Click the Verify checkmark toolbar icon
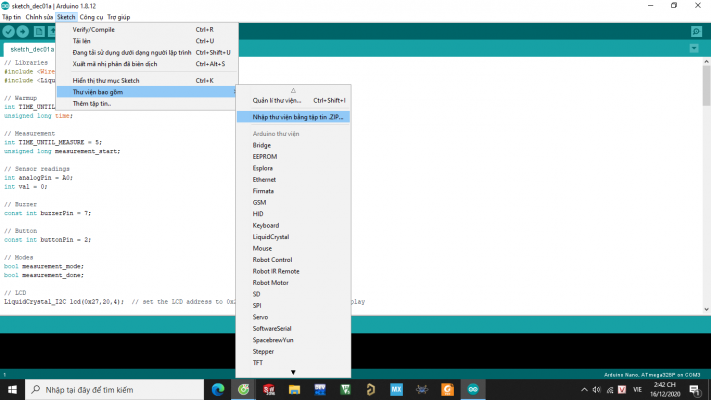 point(8,31)
